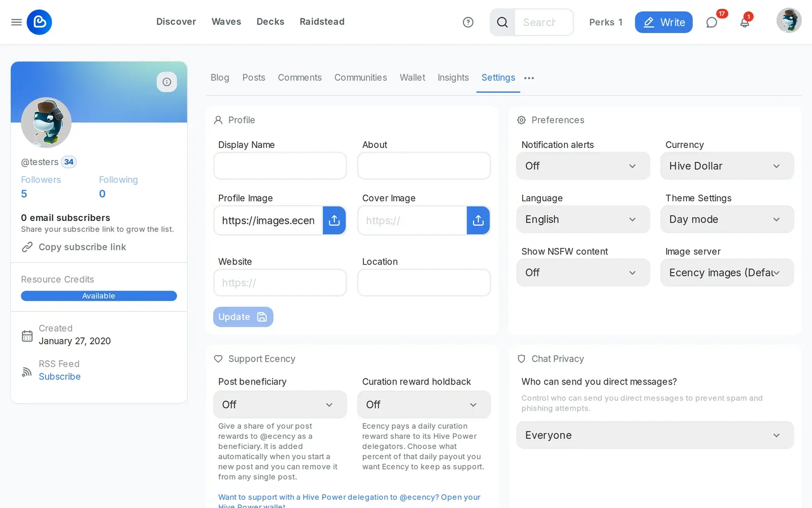Open Waves in top navigation
Screen dimensions: 812x508
[x=226, y=22]
